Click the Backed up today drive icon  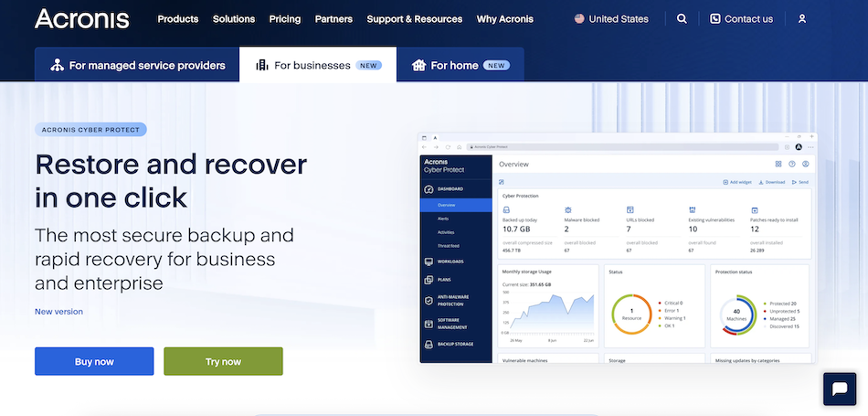tap(506, 210)
